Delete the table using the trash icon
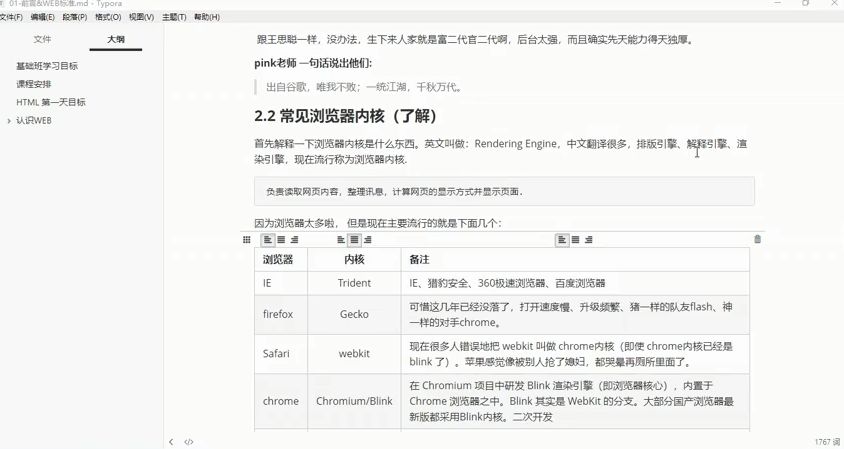 (x=757, y=240)
